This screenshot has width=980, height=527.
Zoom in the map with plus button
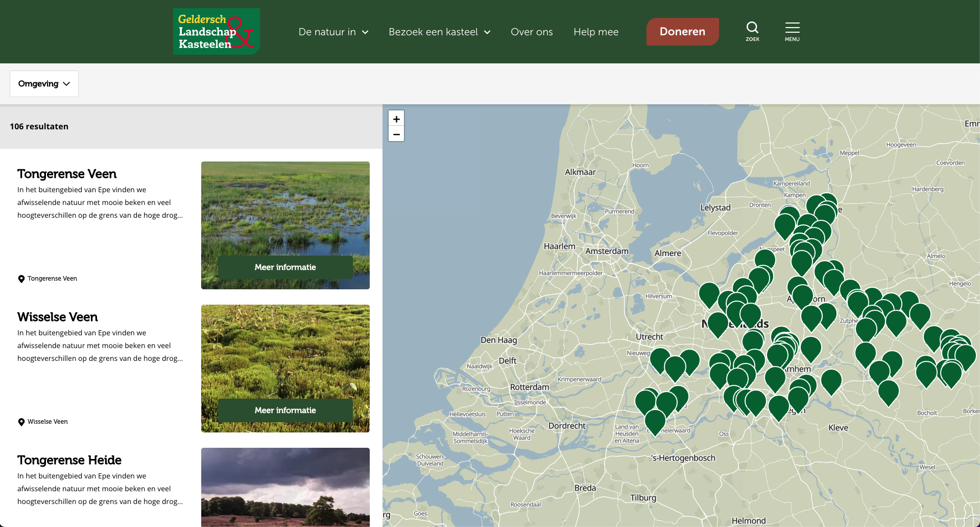point(396,119)
